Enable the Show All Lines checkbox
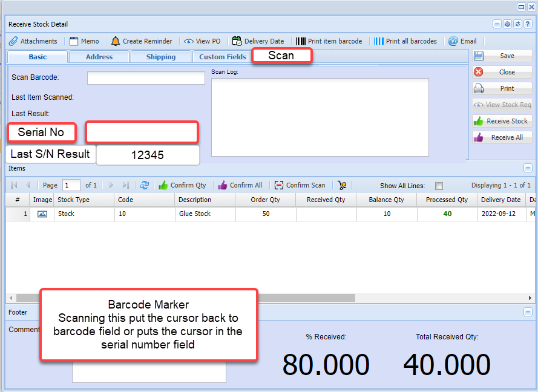The width and height of the screenshot is (538, 392). coord(439,186)
